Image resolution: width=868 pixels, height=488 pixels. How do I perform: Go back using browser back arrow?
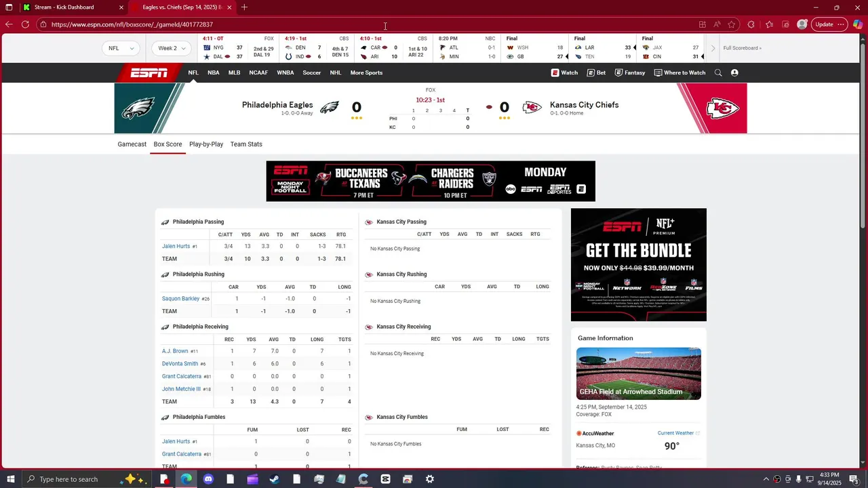(x=9, y=24)
